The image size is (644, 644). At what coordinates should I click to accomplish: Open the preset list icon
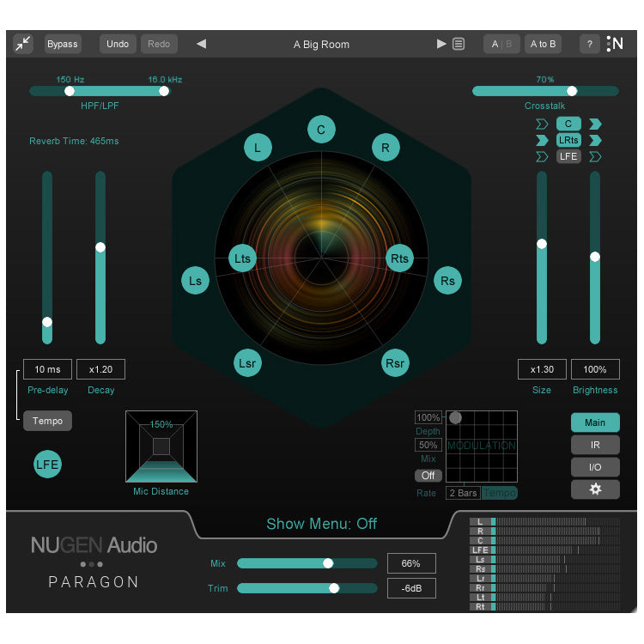[x=459, y=44]
